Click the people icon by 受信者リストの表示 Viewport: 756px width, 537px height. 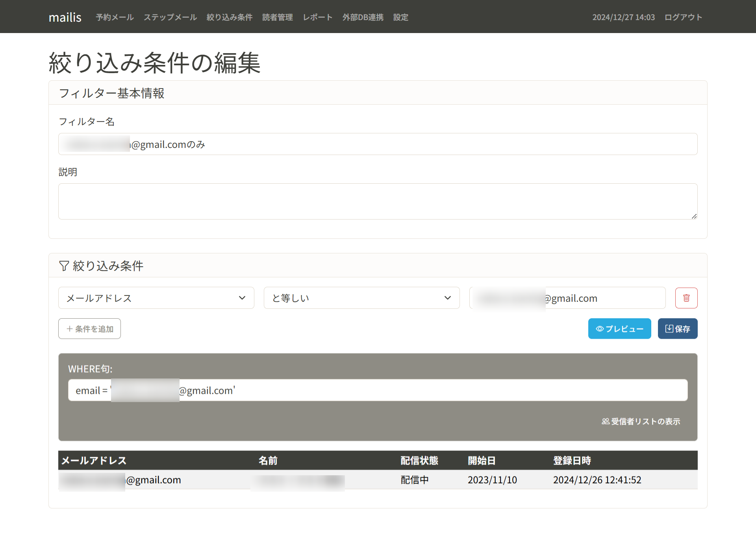click(605, 421)
